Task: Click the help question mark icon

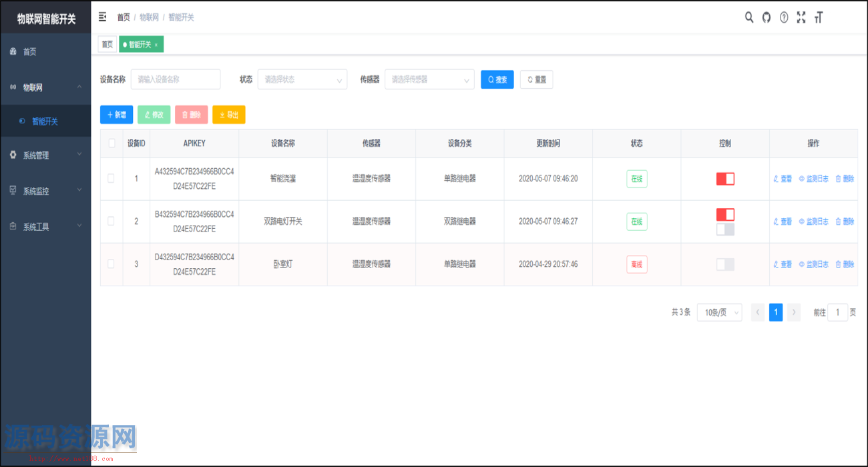Action: [x=784, y=17]
